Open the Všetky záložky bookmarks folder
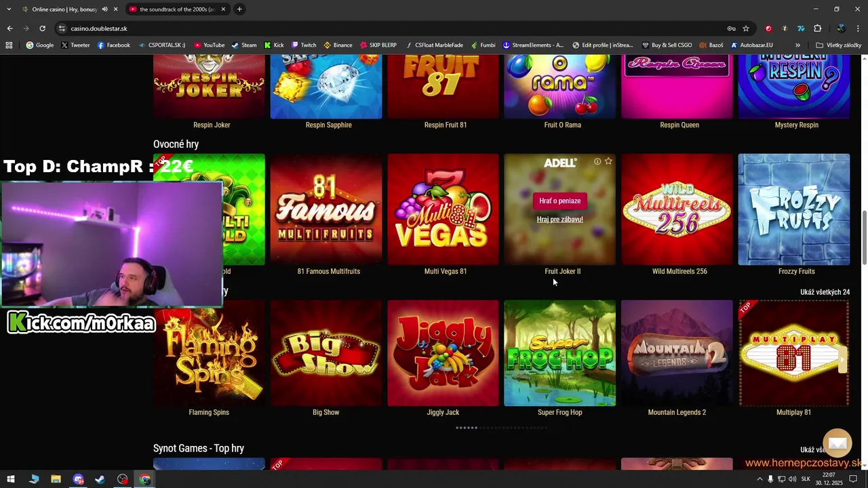 (x=839, y=45)
